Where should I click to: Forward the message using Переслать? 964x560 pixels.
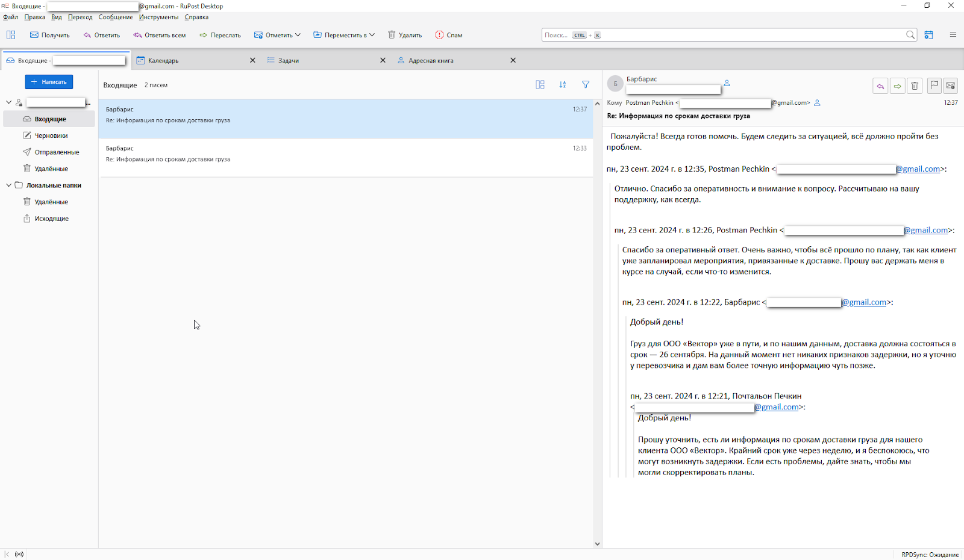click(220, 35)
